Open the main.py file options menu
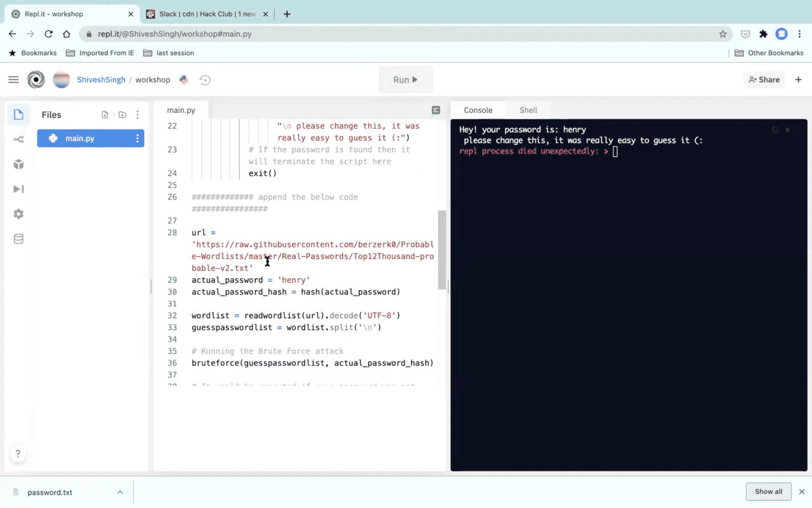Viewport: 812px width, 508px height. [137, 138]
